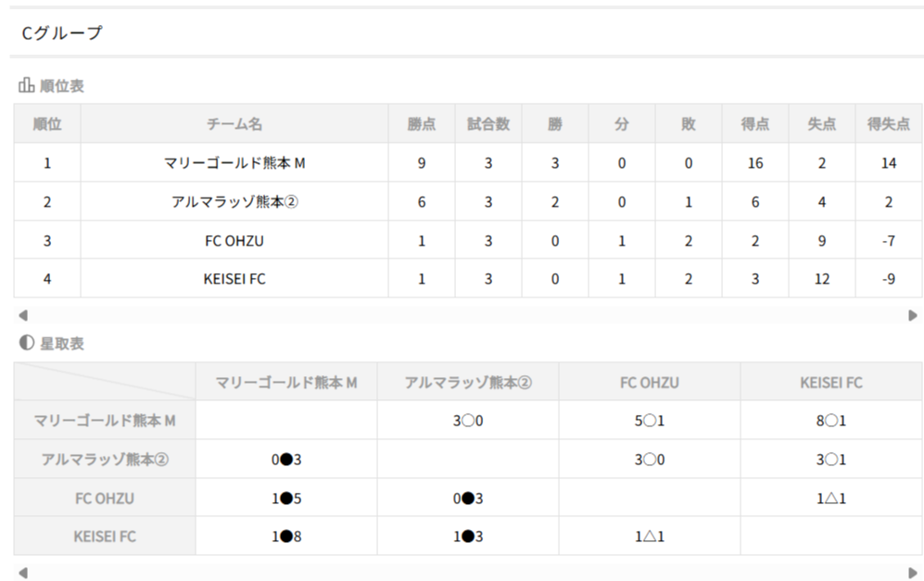Screen dimensions: 924x581
Task: Click left scroll arrow under 星取表 table
Action: click(x=23, y=573)
